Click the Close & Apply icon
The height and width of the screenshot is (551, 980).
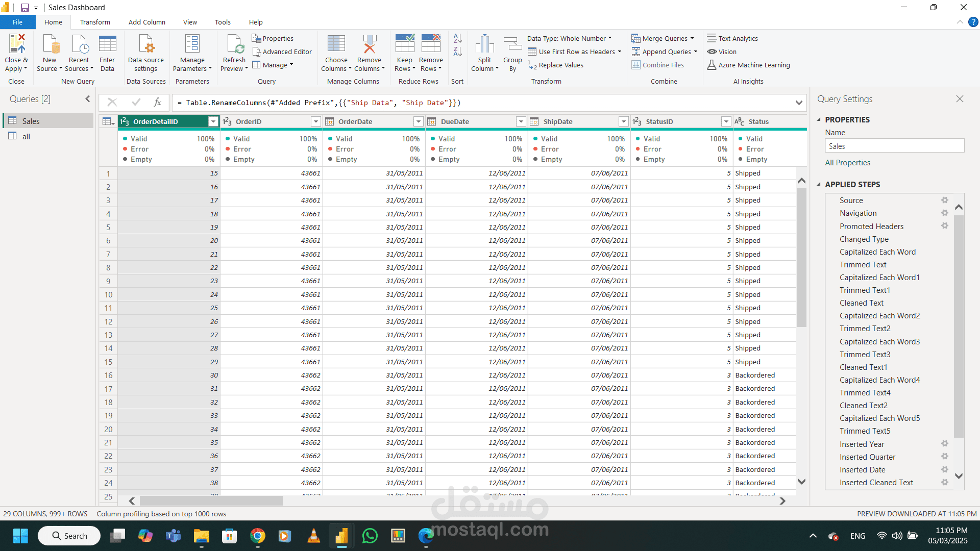(16, 44)
